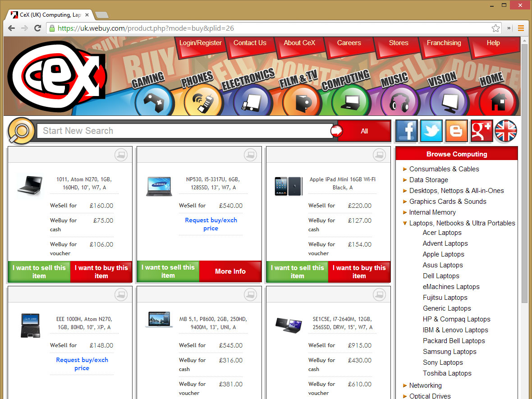
Task: Open the Careers menu item
Action: pos(349,43)
